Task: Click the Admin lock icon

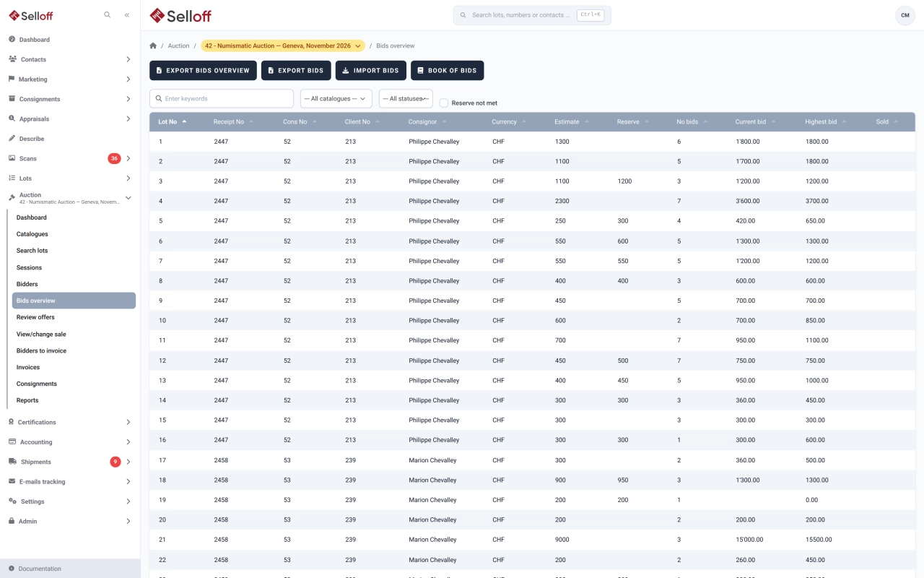Action: click(x=12, y=521)
